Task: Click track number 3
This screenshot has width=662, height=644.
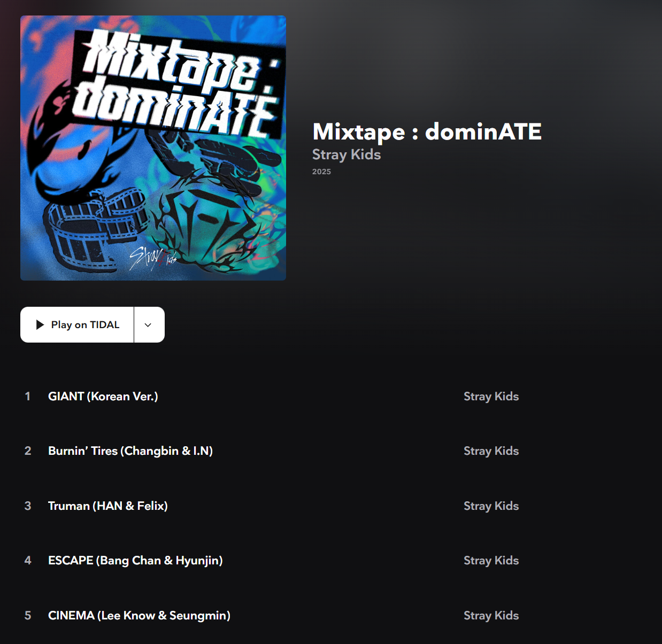Action: pyautogui.click(x=28, y=506)
